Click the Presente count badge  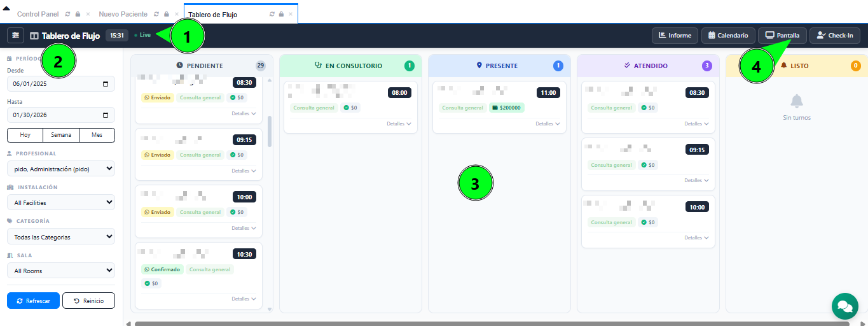558,66
